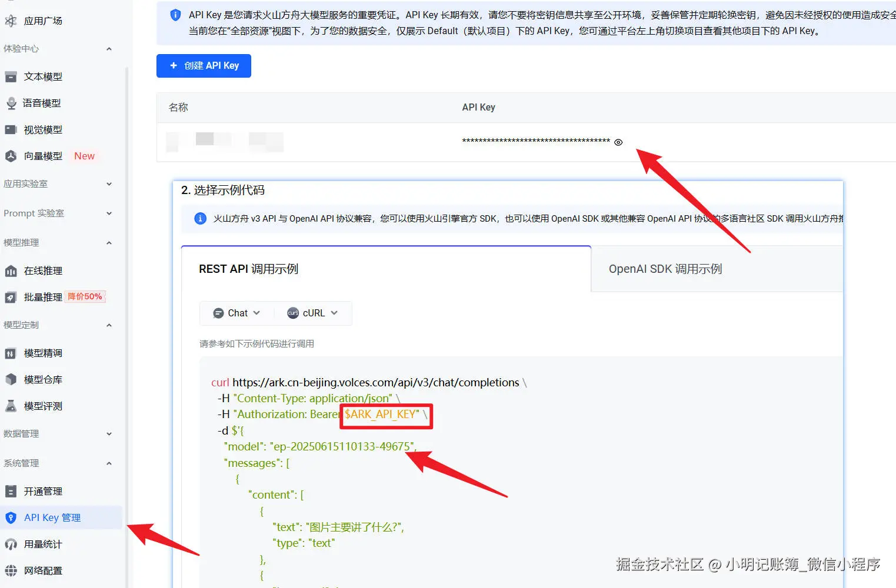Click the 创建 API Key button
Image resolution: width=896 pixels, height=588 pixels.
tap(204, 66)
